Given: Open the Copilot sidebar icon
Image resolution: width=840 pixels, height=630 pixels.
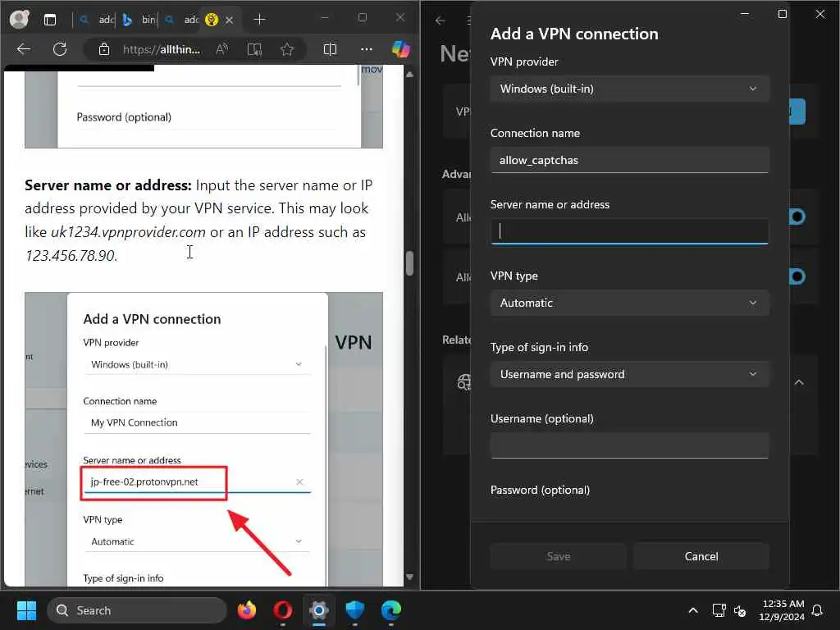Looking at the screenshot, I should point(400,50).
